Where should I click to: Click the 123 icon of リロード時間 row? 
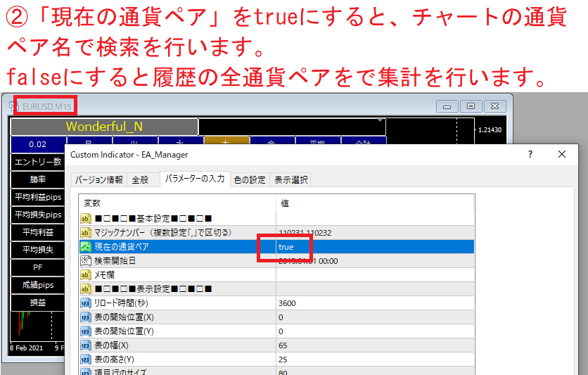coord(86,303)
